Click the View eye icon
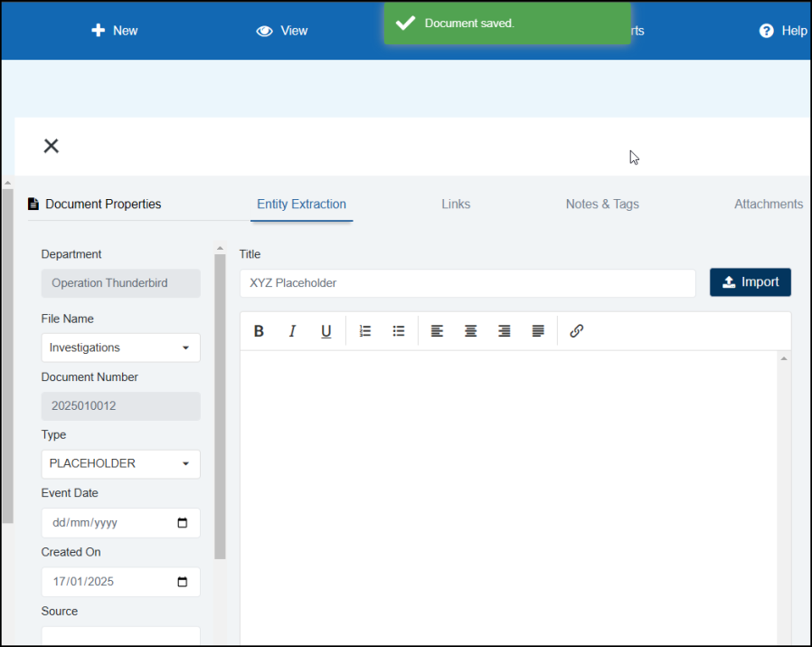Screen dimensions: 812x647 click(x=264, y=31)
